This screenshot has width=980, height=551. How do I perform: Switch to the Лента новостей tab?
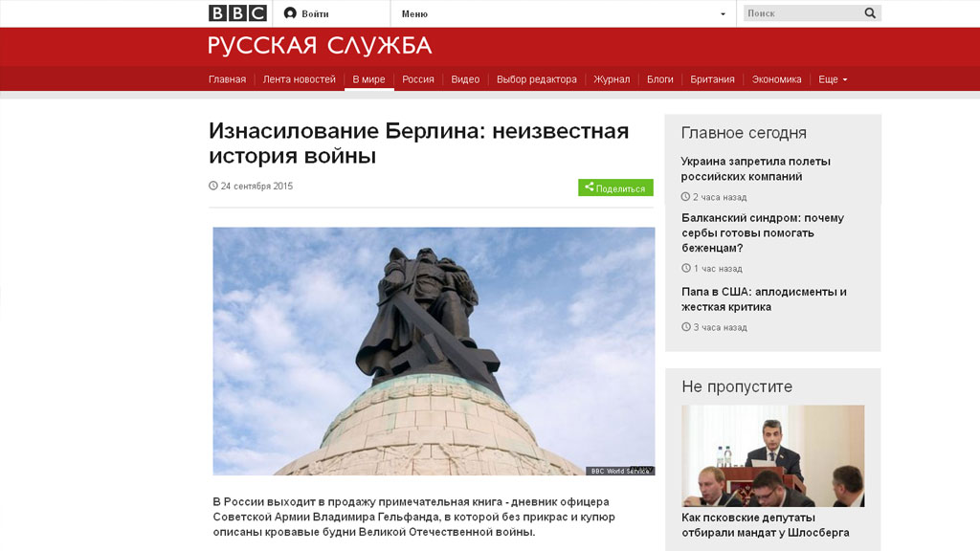(x=299, y=79)
